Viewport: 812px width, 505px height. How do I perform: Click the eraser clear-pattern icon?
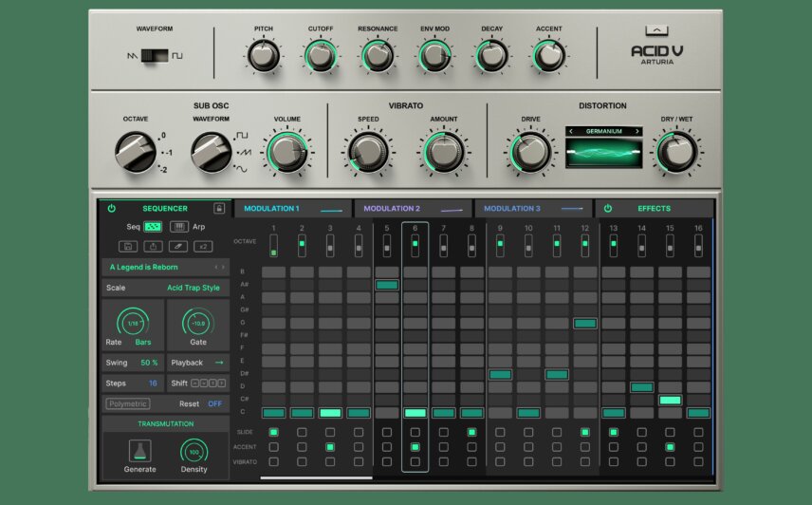point(177,247)
